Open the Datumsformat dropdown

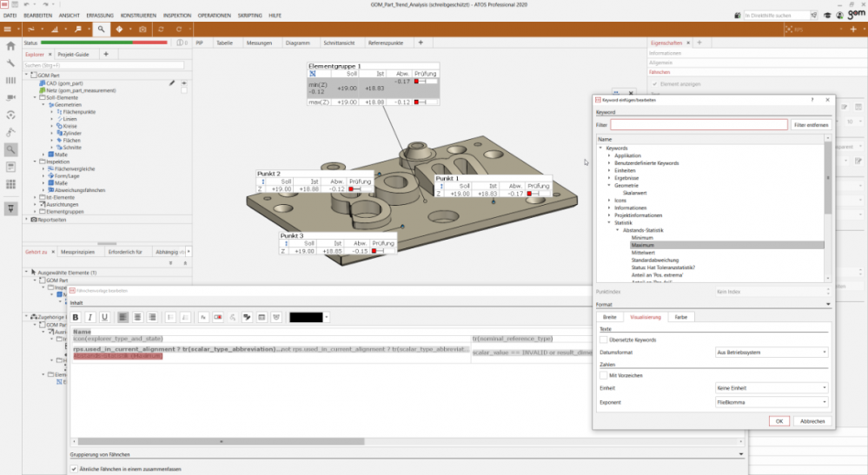[x=771, y=353]
